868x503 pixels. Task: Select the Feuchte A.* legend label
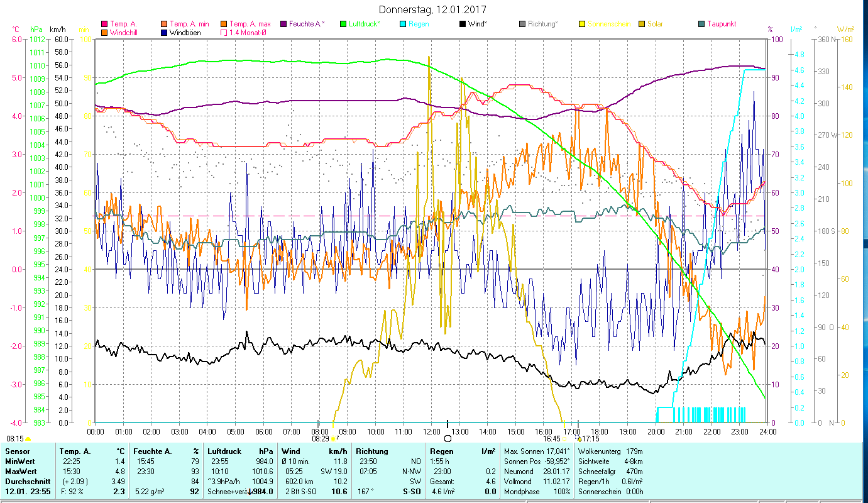pyautogui.click(x=307, y=25)
